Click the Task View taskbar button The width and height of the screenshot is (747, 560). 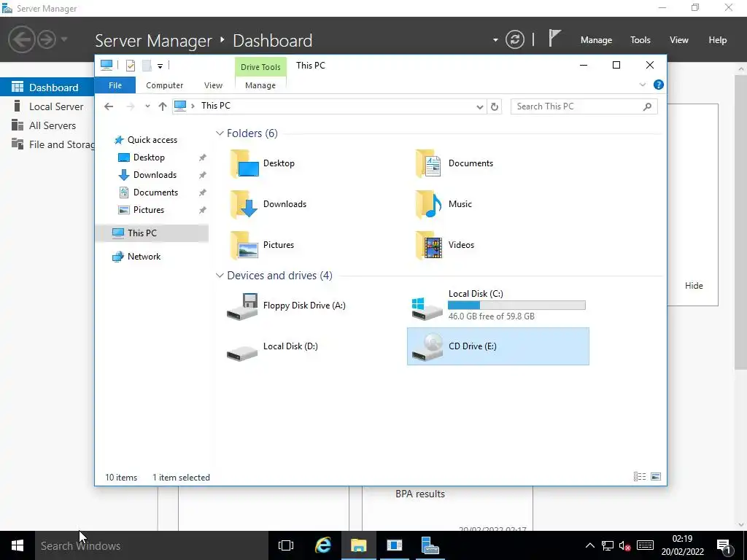coord(286,545)
